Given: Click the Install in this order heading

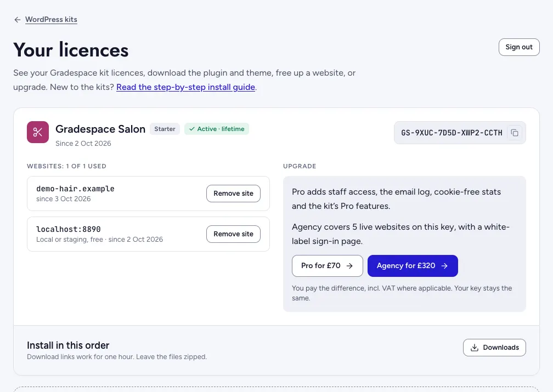Looking at the screenshot, I should point(68,345).
